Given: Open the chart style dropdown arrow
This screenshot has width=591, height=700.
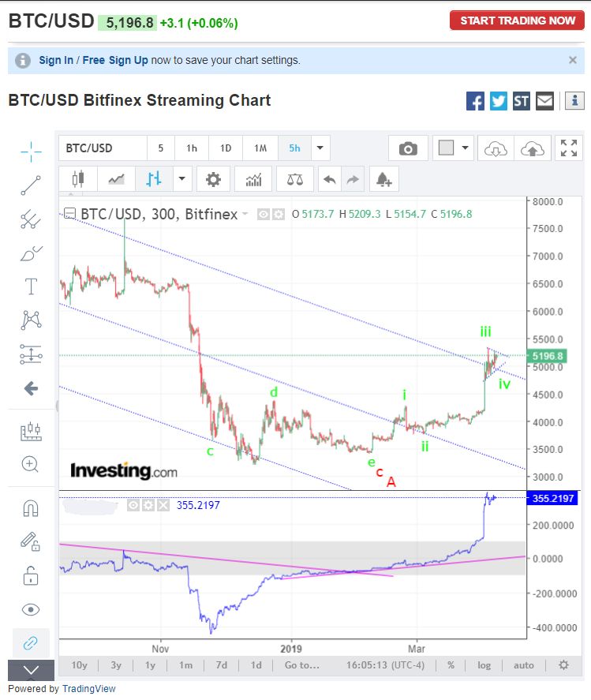Looking at the screenshot, I should click(182, 179).
